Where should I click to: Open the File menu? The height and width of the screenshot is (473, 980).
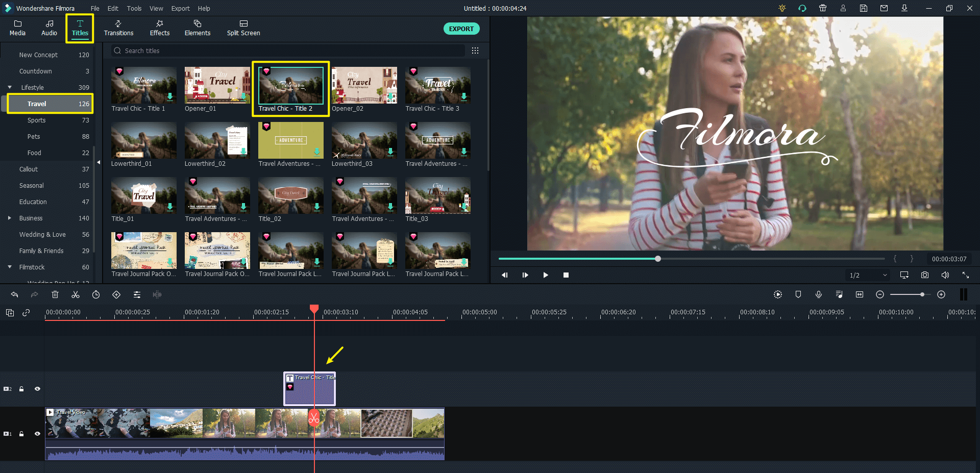coord(95,8)
